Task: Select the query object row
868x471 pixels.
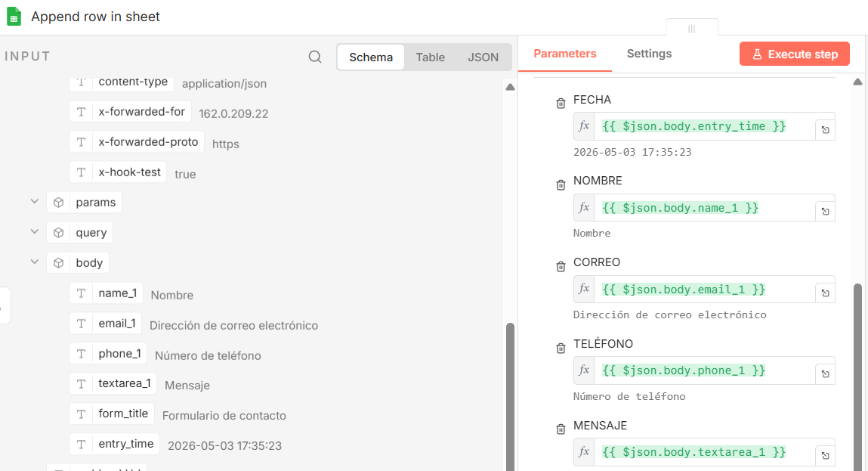Action: pyautogui.click(x=80, y=233)
